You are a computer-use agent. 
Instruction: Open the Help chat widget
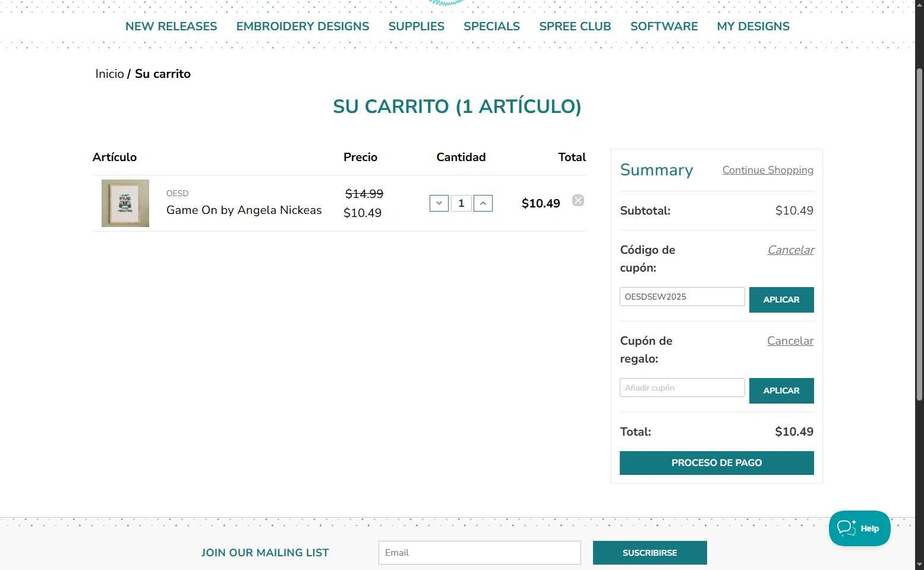[x=859, y=528]
